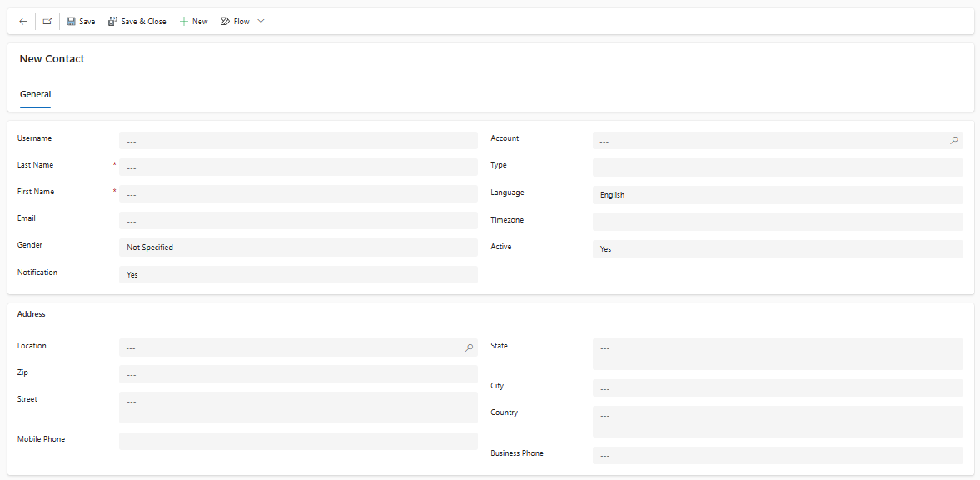This screenshot has height=480, width=980.
Task: Click the Save floppy disk icon
Action: pos(72,22)
